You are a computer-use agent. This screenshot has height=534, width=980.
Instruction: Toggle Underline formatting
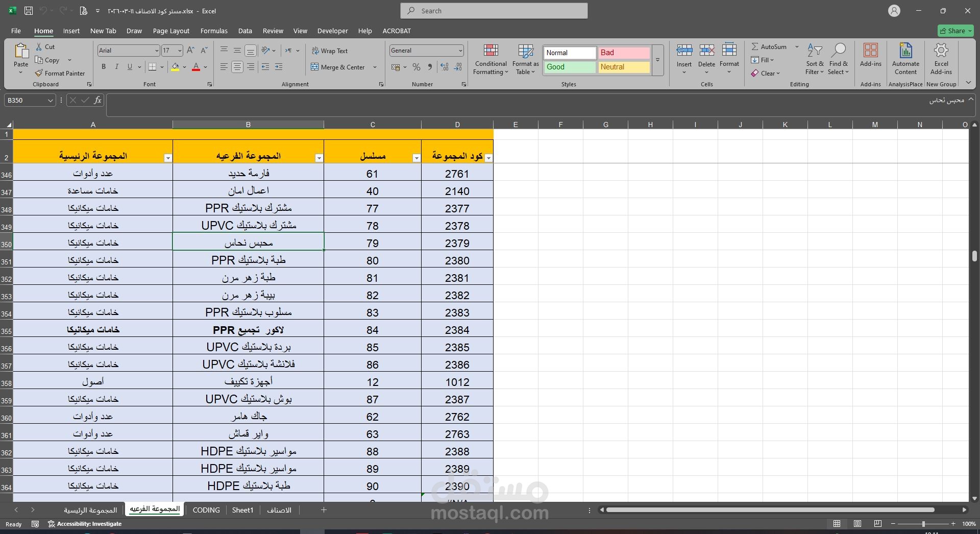(x=130, y=67)
